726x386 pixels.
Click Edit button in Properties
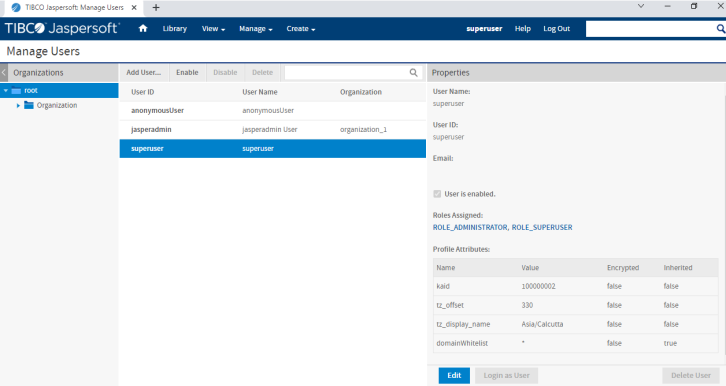click(x=454, y=375)
